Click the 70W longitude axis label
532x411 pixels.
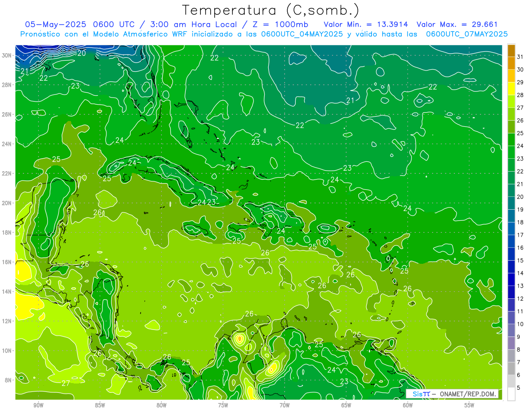click(285, 405)
